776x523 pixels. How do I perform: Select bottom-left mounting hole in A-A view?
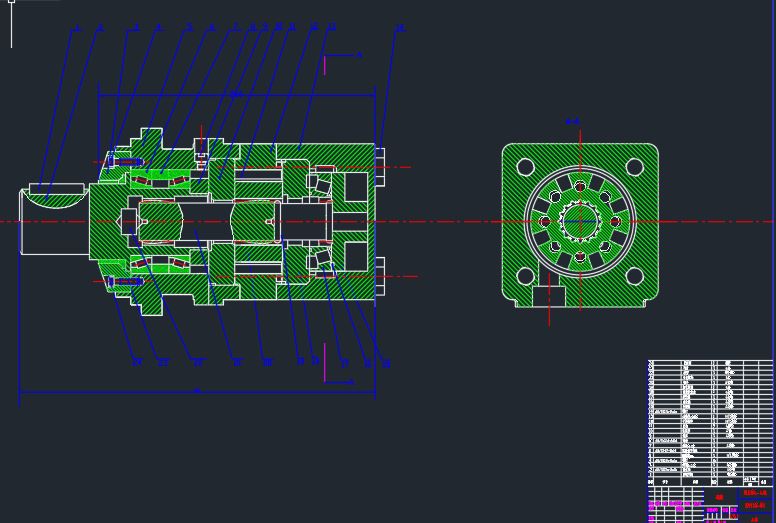point(525,276)
